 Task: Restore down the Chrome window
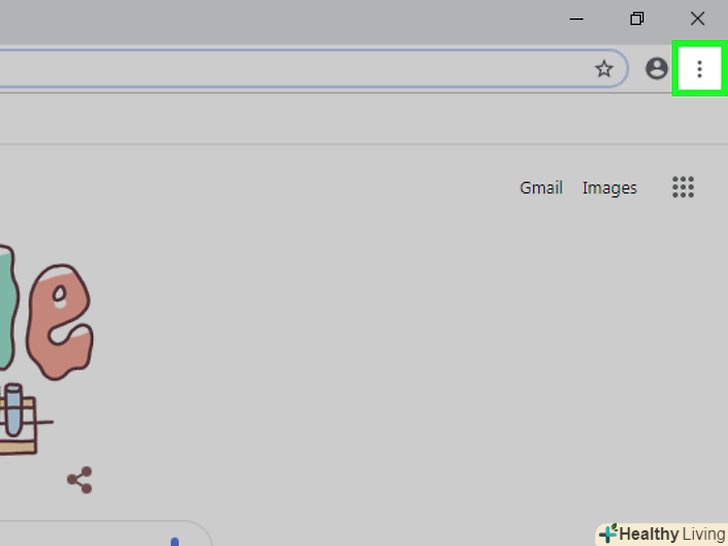tap(637, 19)
